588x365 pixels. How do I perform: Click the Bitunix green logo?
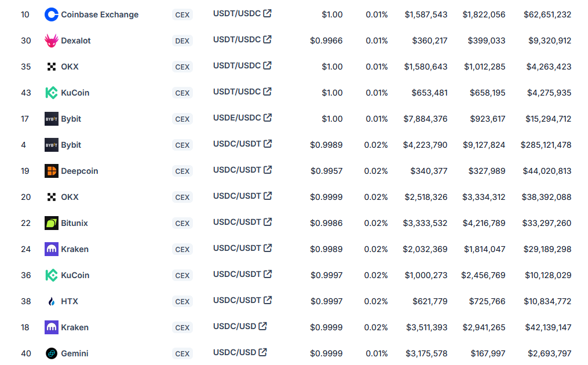pos(51,223)
